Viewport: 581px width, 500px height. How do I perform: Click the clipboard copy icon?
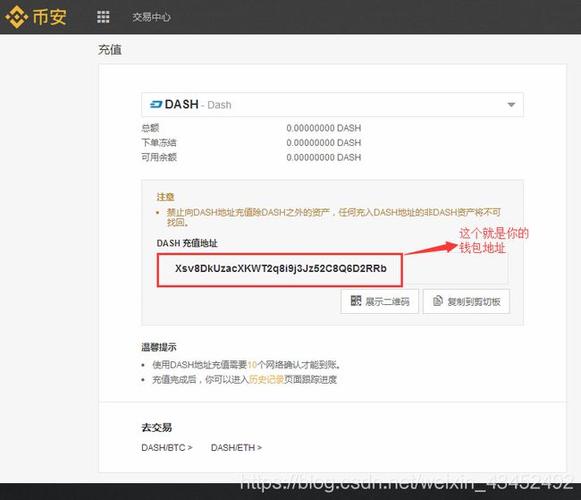click(438, 301)
